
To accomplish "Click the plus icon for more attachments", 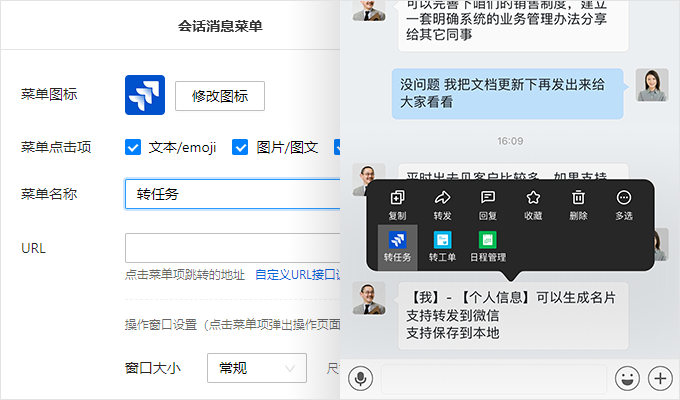I will point(660,379).
